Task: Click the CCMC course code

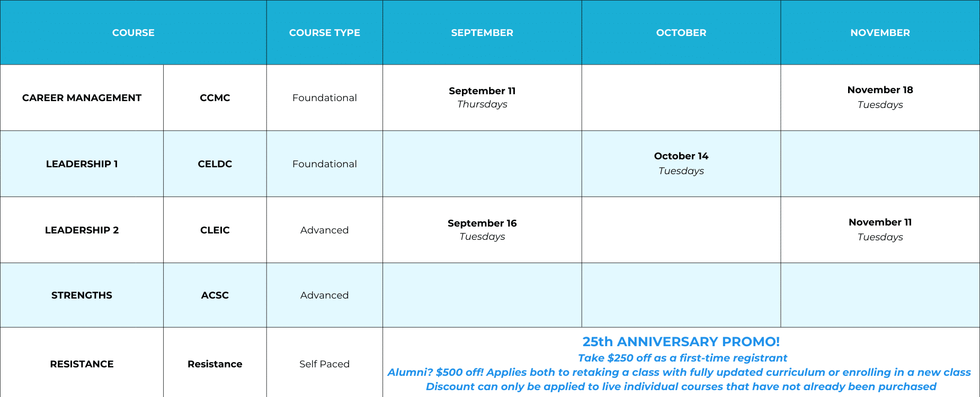Action: [x=215, y=98]
